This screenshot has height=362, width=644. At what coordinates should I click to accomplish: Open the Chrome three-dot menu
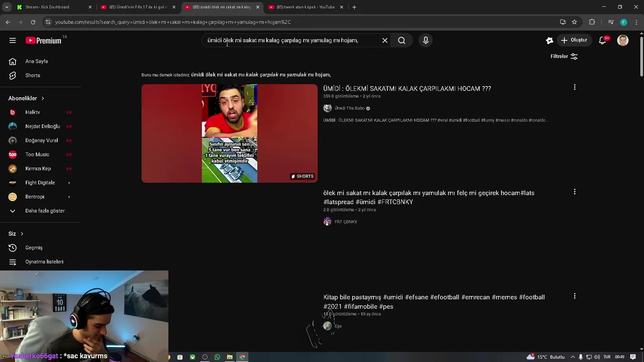point(636,22)
